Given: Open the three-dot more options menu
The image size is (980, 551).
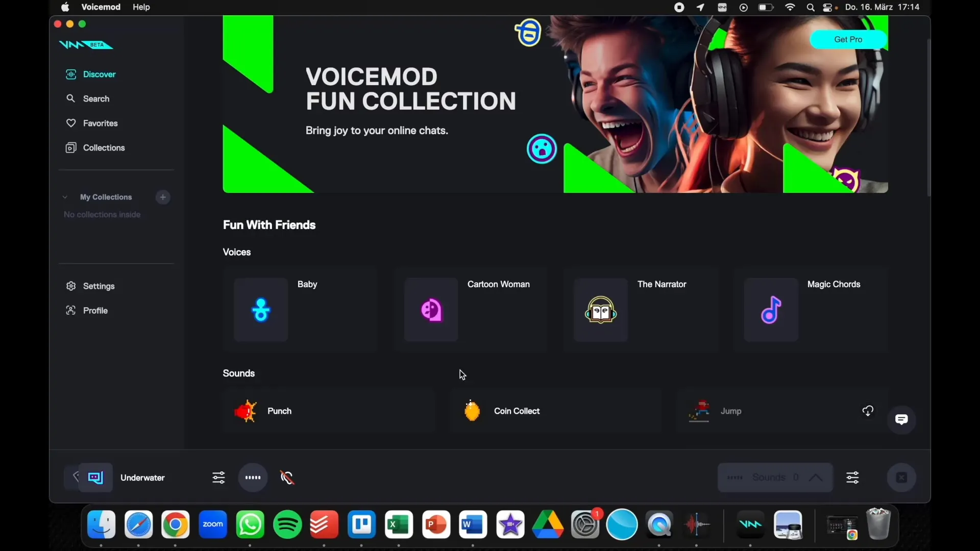Looking at the screenshot, I should (x=253, y=478).
